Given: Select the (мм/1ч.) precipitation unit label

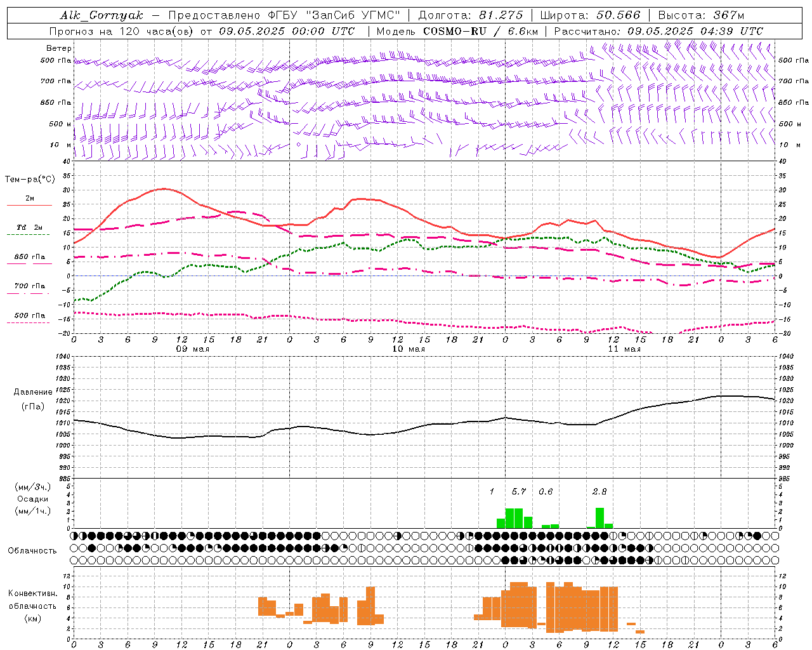Looking at the screenshot, I should pyautogui.click(x=33, y=511).
